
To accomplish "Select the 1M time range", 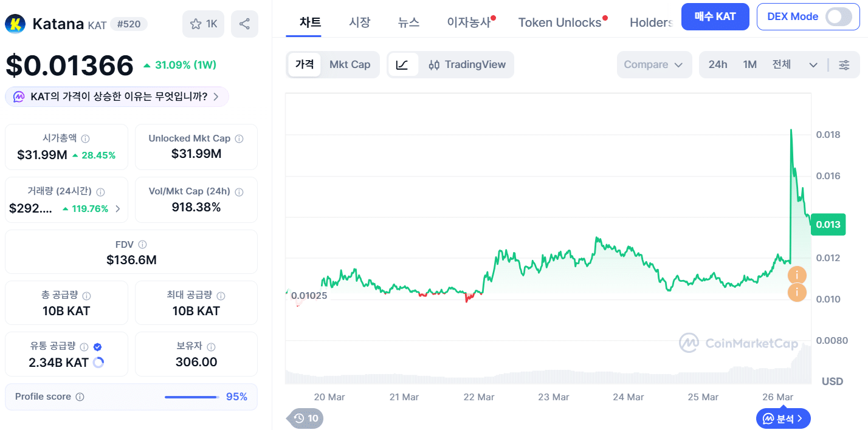I will click(750, 64).
